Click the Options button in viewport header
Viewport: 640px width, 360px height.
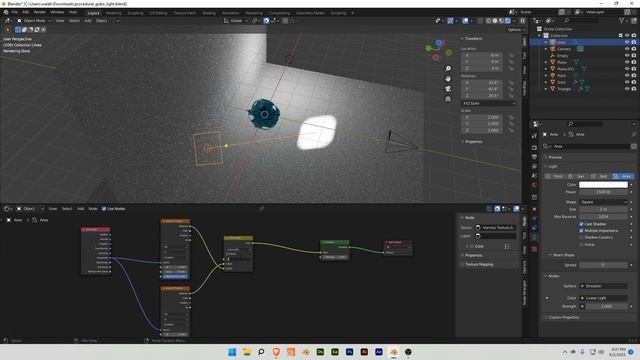coord(516,30)
